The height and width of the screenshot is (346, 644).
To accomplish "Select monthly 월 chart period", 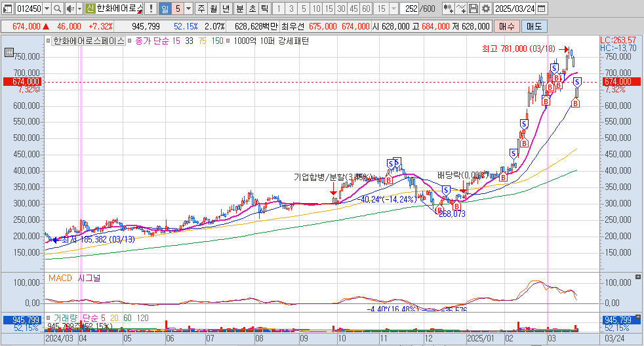I will [x=213, y=9].
